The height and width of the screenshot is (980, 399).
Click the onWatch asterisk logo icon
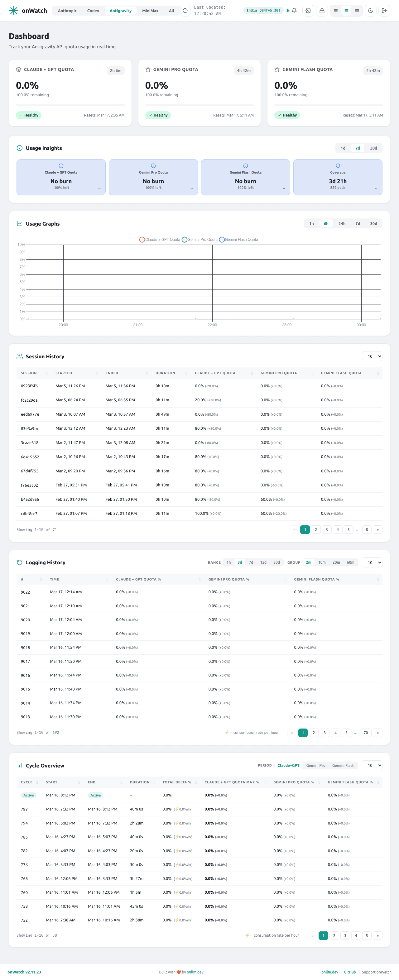coord(14,11)
